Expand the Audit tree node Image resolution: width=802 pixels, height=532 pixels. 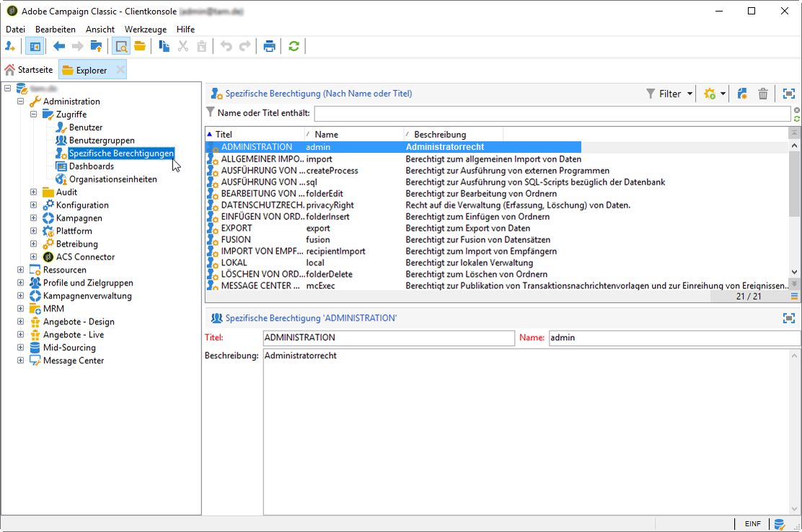click(x=33, y=192)
